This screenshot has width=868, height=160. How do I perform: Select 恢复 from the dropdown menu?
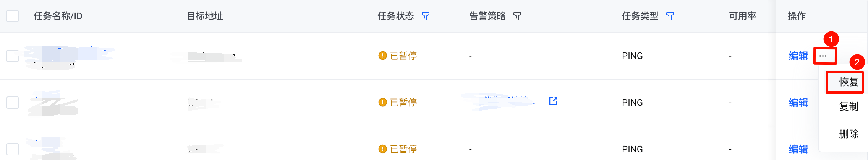pyautogui.click(x=849, y=82)
